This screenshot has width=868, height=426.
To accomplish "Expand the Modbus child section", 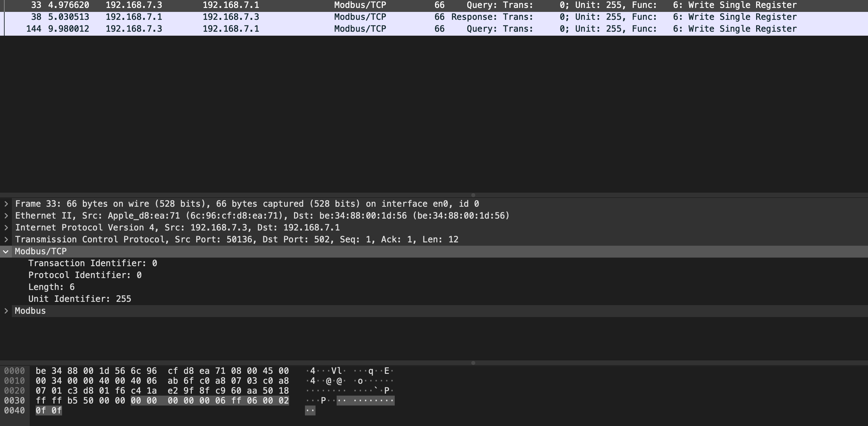I will click(6, 311).
